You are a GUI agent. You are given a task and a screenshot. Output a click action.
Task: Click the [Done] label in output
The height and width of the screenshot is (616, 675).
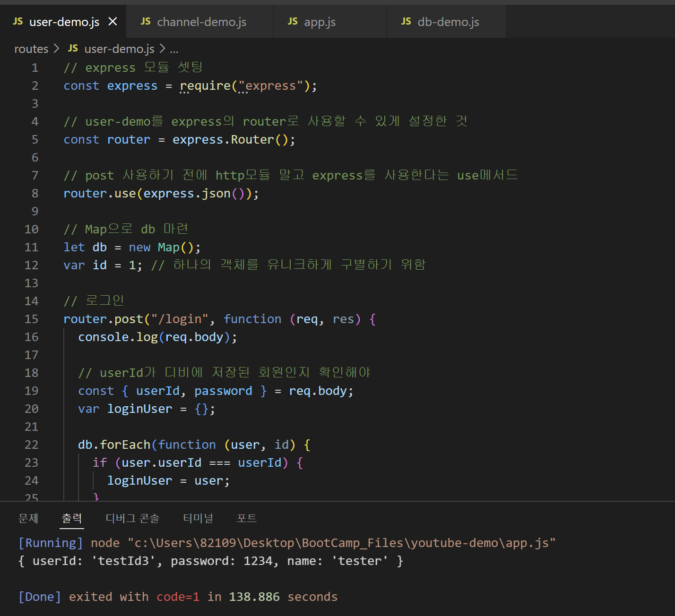[x=40, y=597]
